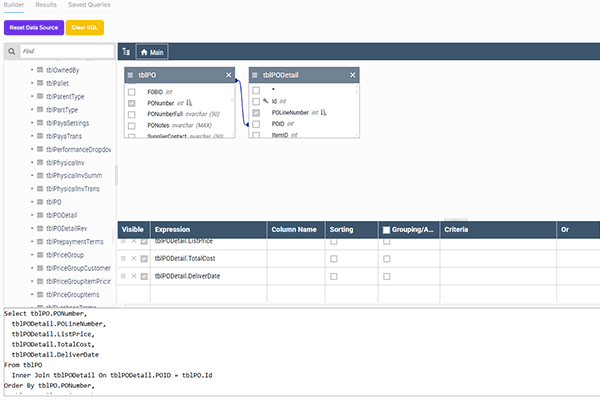The height and width of the screenshot is (400, 600).
Task: Enable sorting for tblPODetail.TotalCost
Action: (x=334, y=259)
